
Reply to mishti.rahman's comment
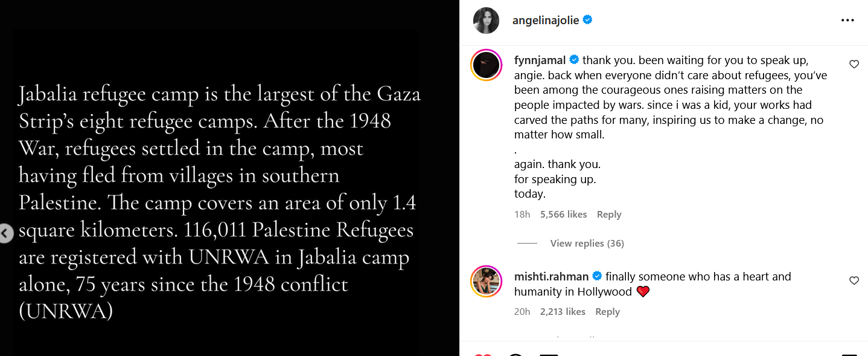607,312
